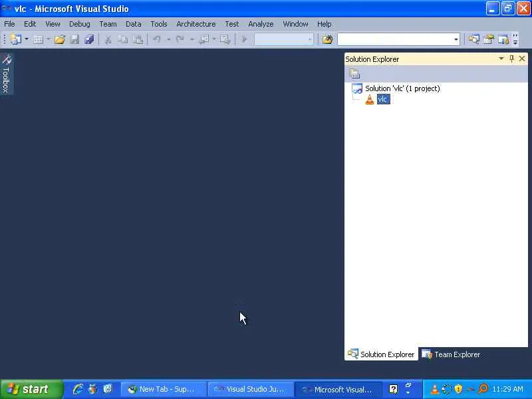532x399 pixels.
Task: Click the Save disk icon
Action: [x=74, y=39]
